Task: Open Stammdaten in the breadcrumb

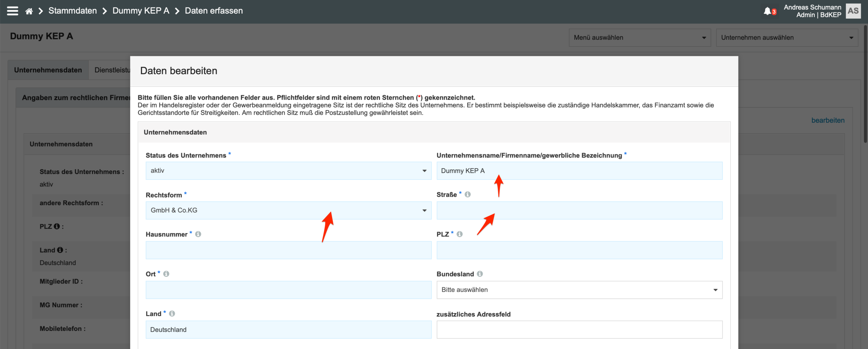Action: click(x=73, y=11)
